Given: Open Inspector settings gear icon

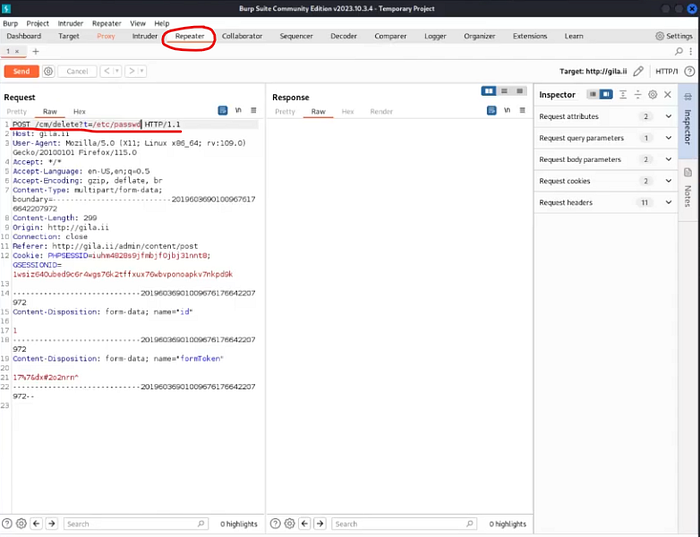Looking at the screenshot, I should (x=653, y=94).
